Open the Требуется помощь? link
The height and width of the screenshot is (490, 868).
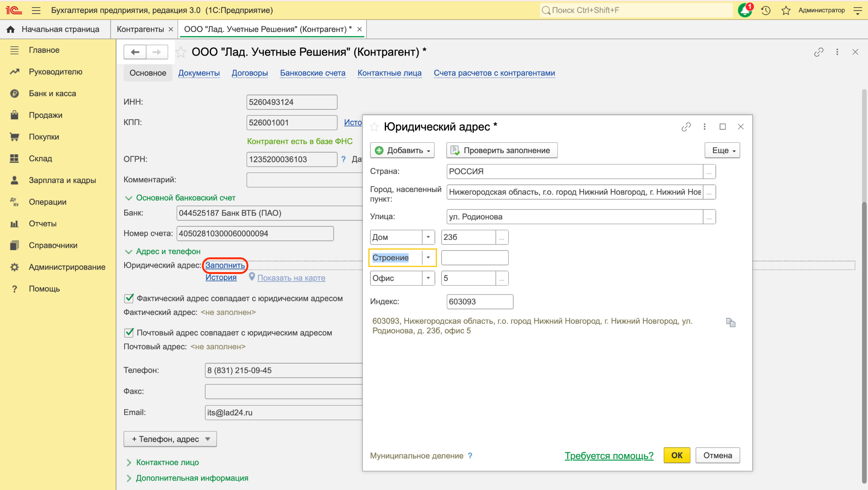coord(609,456)
